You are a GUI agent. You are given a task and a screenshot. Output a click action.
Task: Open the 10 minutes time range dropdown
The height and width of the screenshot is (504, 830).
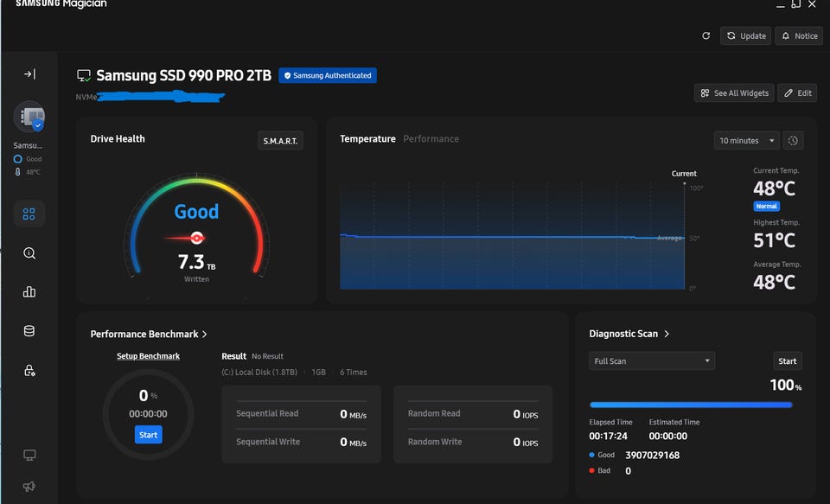pos(746,140)
